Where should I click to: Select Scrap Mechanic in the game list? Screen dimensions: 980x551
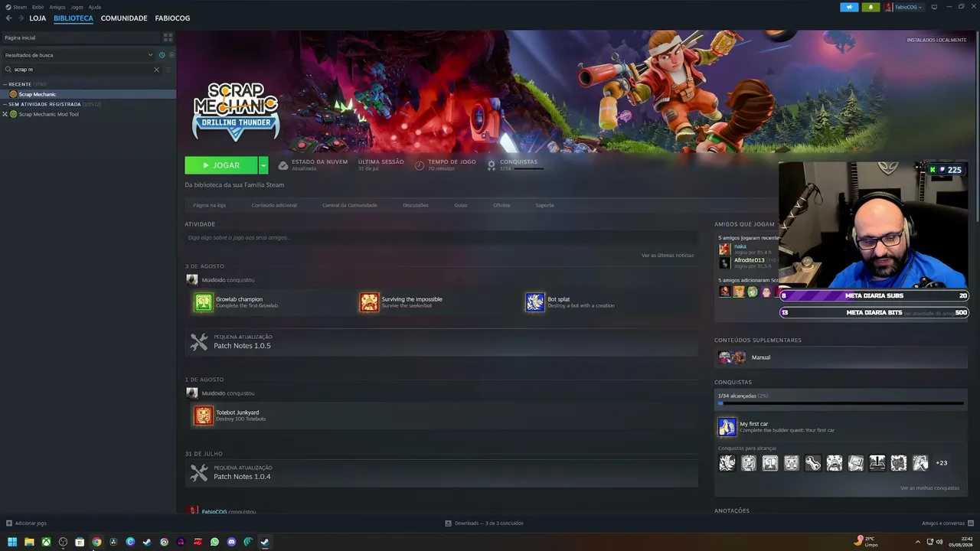click(x=88, y=94)
